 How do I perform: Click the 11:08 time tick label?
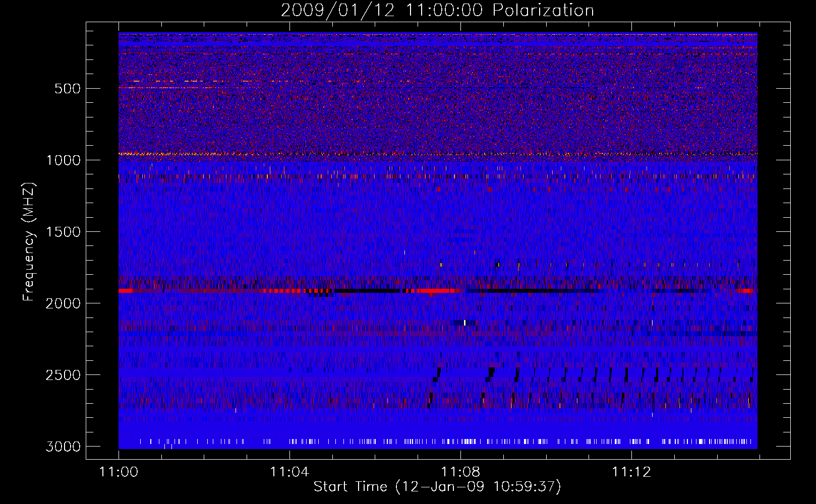(460, 472)
